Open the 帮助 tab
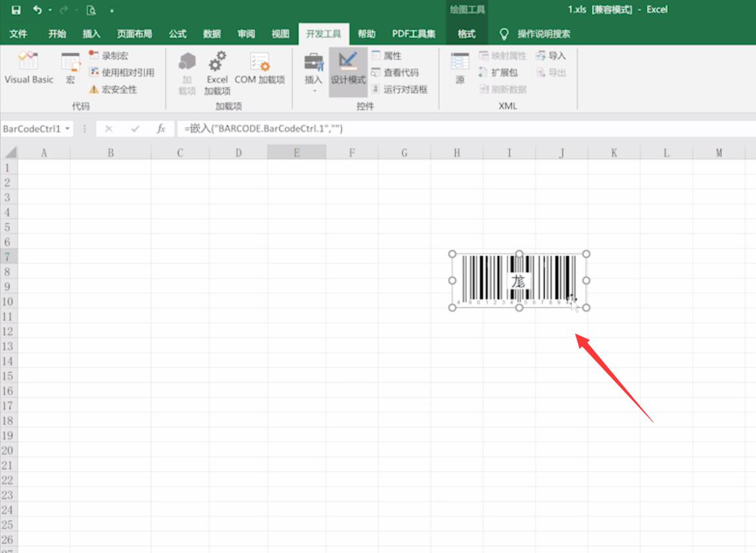The height and width of the screenshot is (553, 756). click(366, 33)
